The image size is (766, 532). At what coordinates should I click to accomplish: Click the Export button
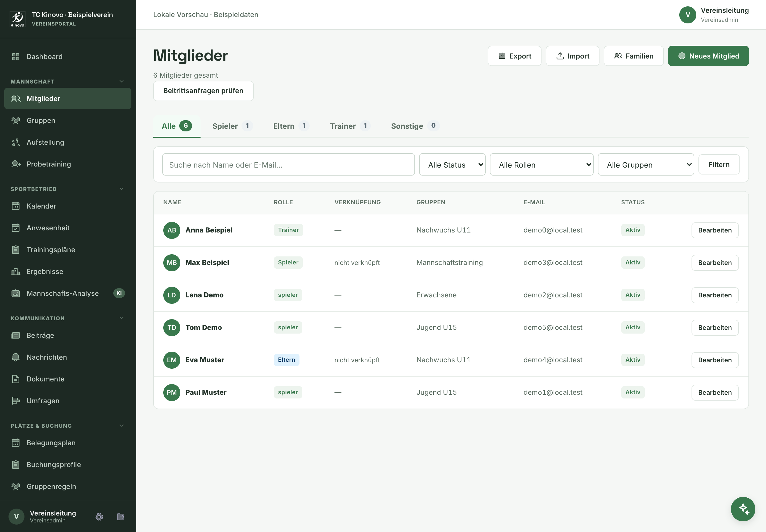point(514,56)
